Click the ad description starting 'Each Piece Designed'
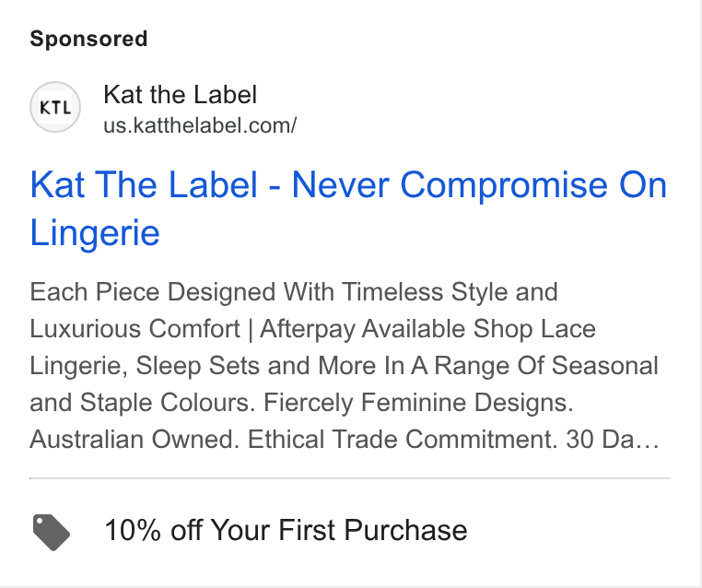The height and width of the screenshot is (588, 702). click(x=345, y=366)
